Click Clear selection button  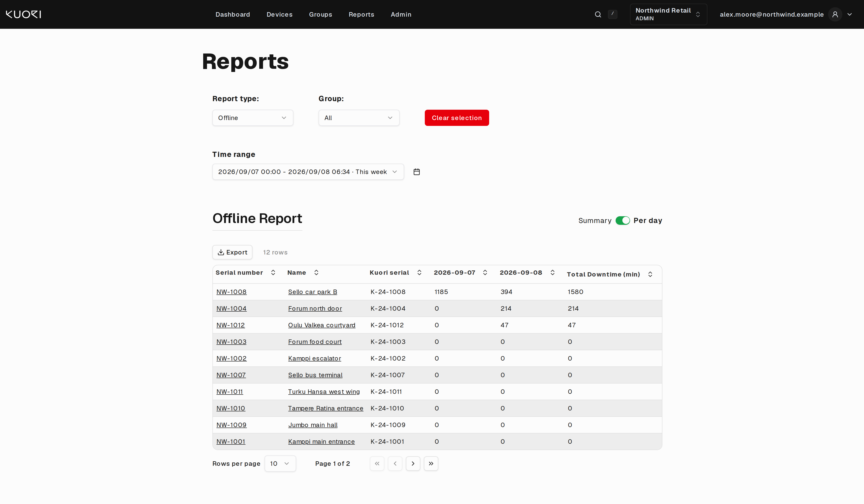457,118
